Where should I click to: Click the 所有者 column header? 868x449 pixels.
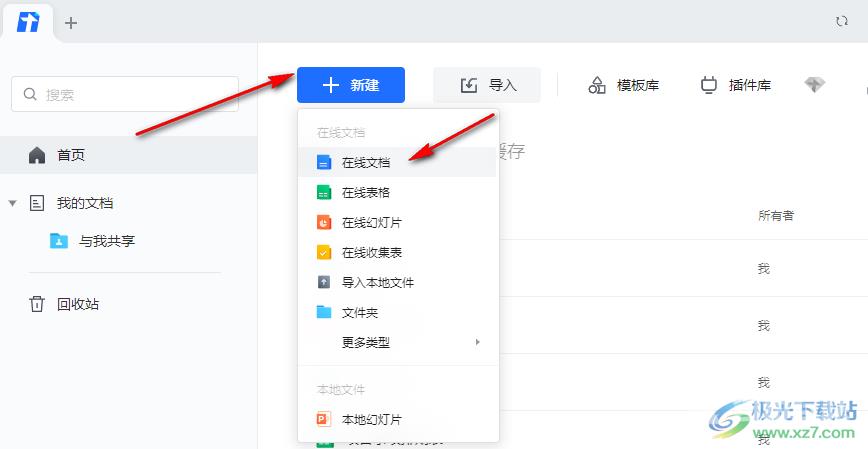[776, 216]
